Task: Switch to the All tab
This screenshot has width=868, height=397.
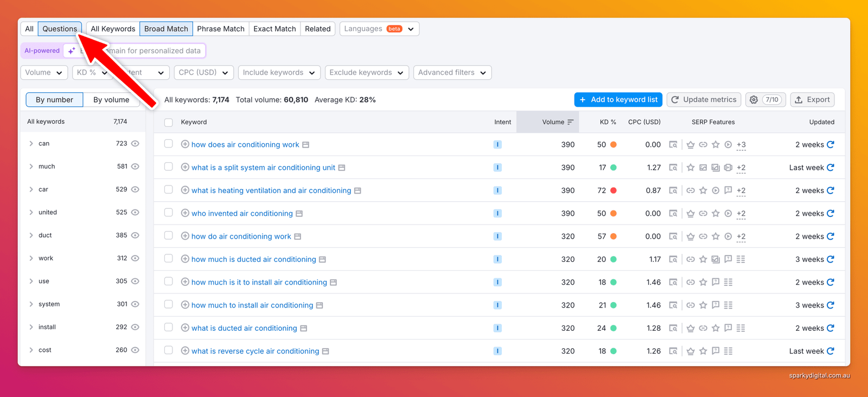Action: tap(29, 29)
